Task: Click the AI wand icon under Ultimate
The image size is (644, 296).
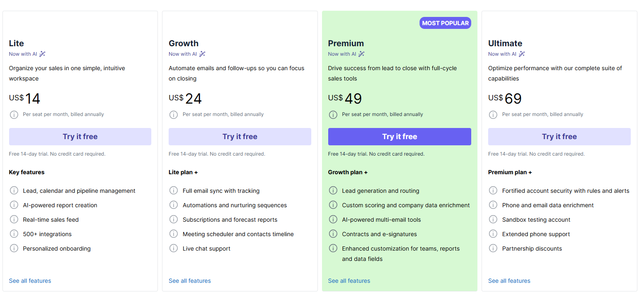Action: (x=522, y=54)
